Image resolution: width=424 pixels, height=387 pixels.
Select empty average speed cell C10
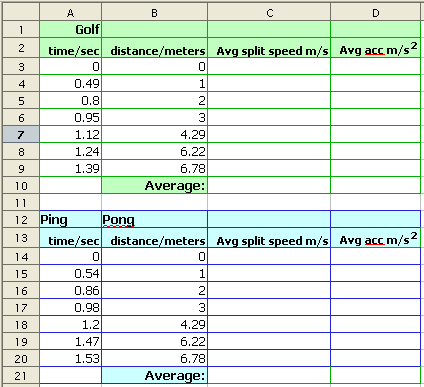click(x=269, y=185)
